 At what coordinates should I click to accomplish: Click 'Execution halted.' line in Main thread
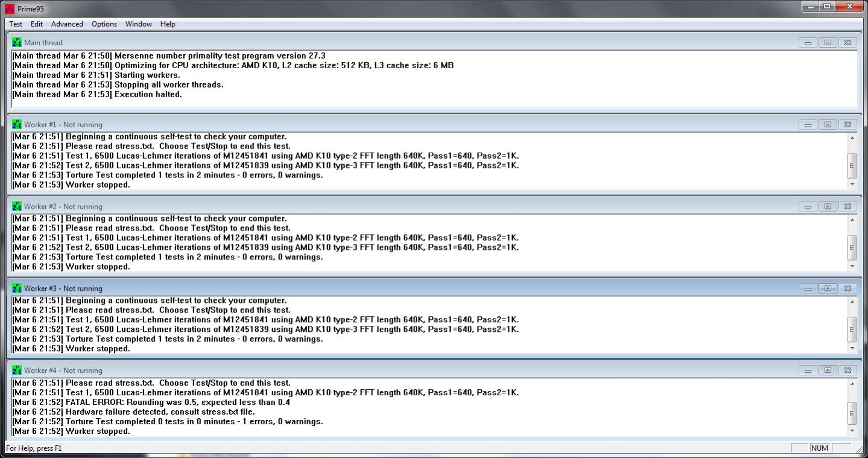(97, 94)
